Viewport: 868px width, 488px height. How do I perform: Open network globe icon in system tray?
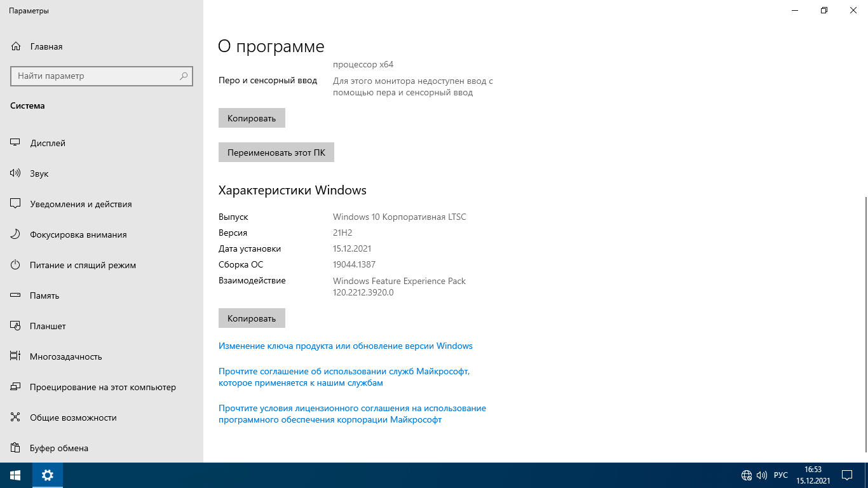click(x=747, y=475)
